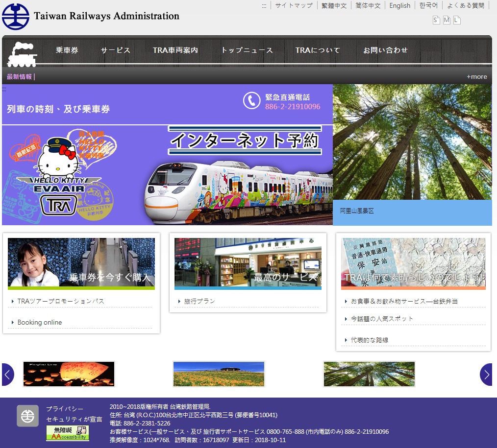
Task: Show next carousel items with right arrow
Action: pos(486,374)
